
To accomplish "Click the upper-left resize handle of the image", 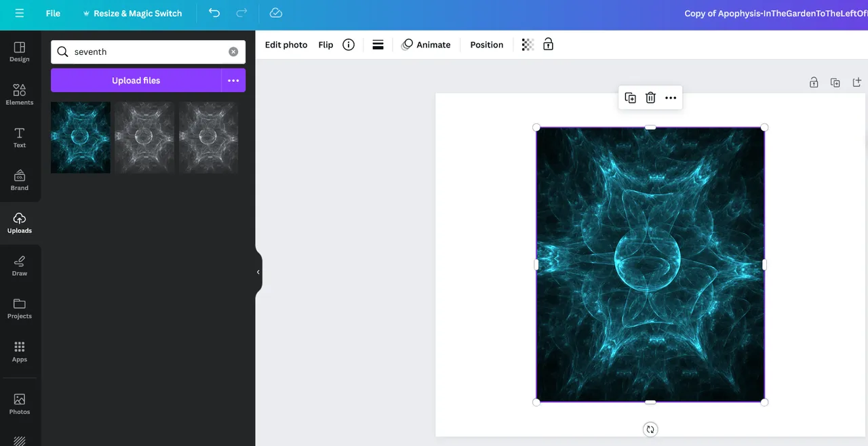I will (536, 127).
